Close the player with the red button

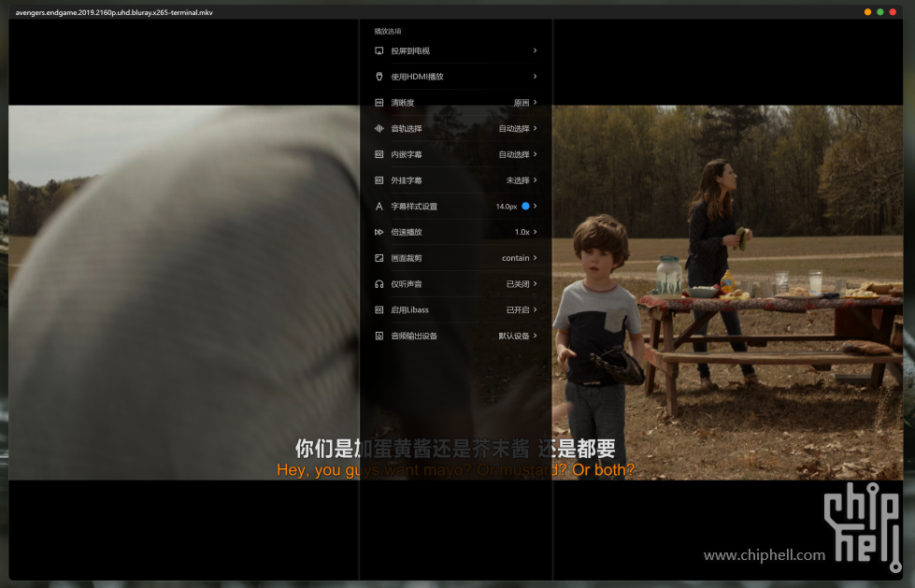[x=893, y=12]
